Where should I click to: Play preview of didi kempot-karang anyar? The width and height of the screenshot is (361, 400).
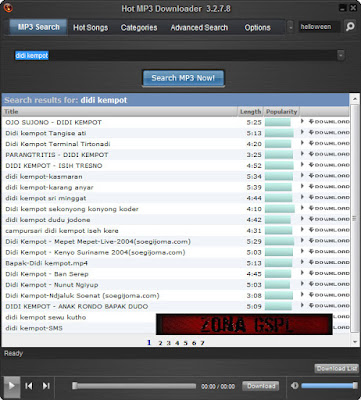[302, 187]
